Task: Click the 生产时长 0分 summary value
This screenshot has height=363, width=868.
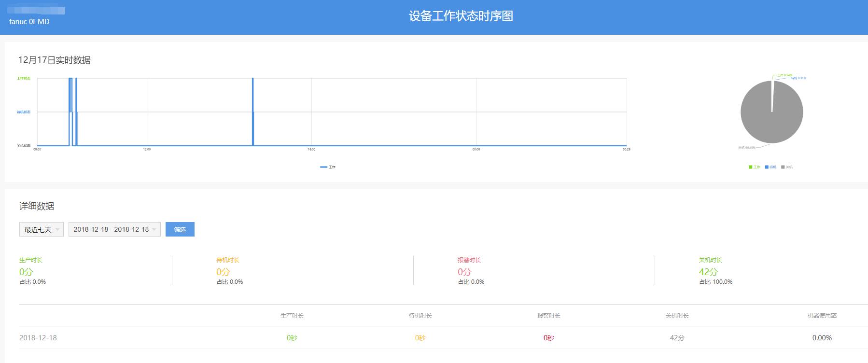Action: 26,272
